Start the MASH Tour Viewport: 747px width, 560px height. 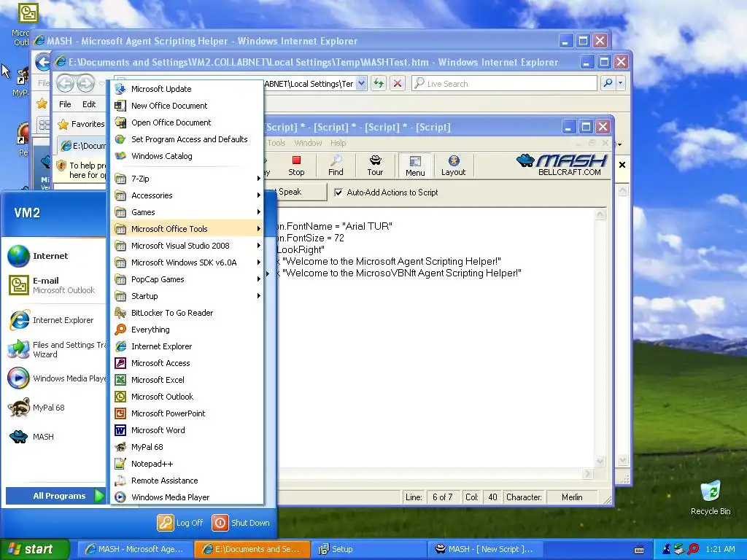click(375, 166)
